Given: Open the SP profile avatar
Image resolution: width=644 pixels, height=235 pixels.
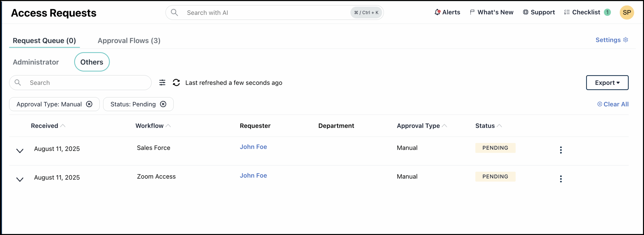Looking at the screenshot, I should click(627, 12).
